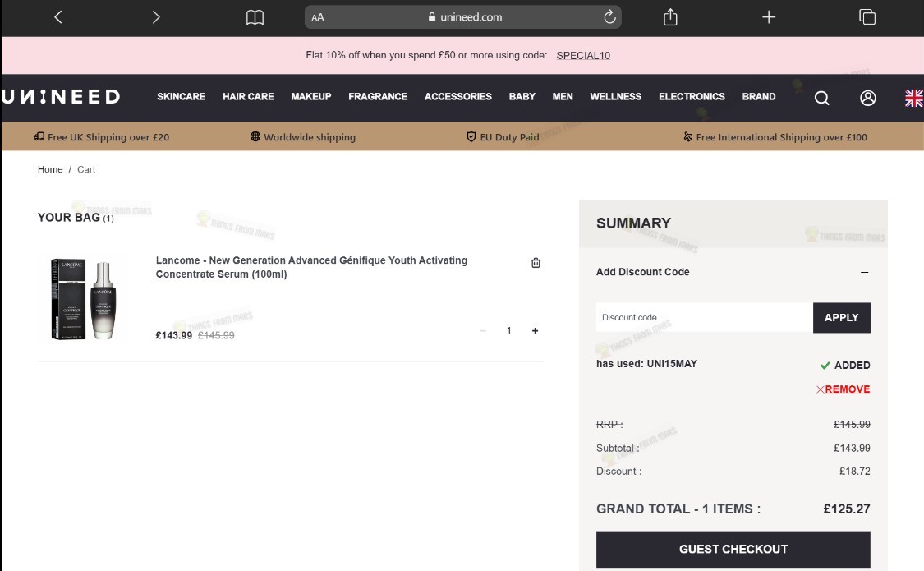Open Safari's bookmarks book icon
The width and height of the screenshot is (924, 571).
pyautogui.click(x=255, y=17)
